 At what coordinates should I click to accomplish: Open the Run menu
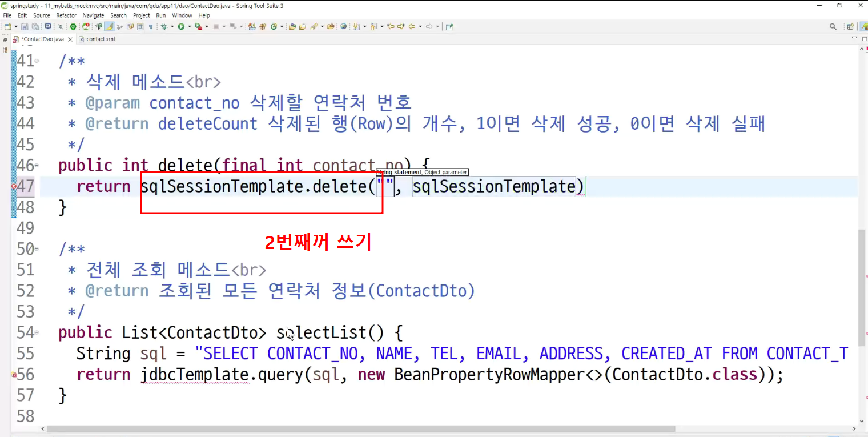[161, 15]
